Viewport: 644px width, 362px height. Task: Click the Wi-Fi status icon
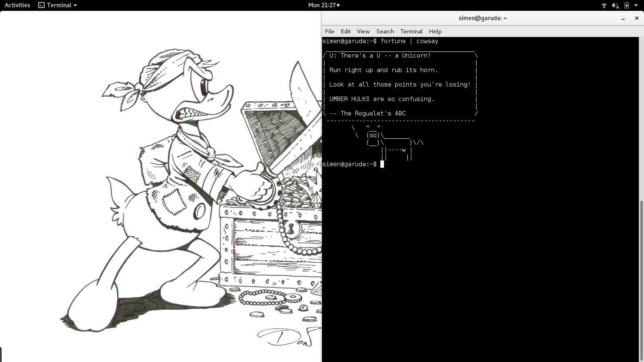tap(604, 5)
